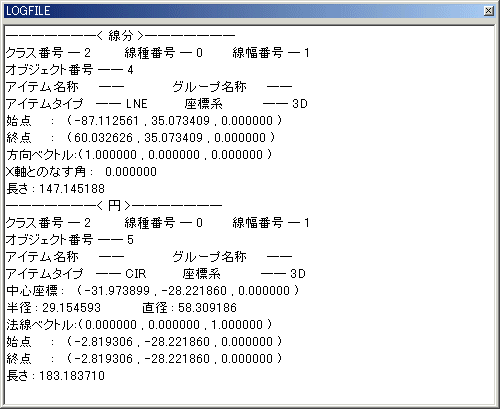The image size is (500, 409).
Task: Click the length value 183.183710
Action: click(x=72, y=376)
